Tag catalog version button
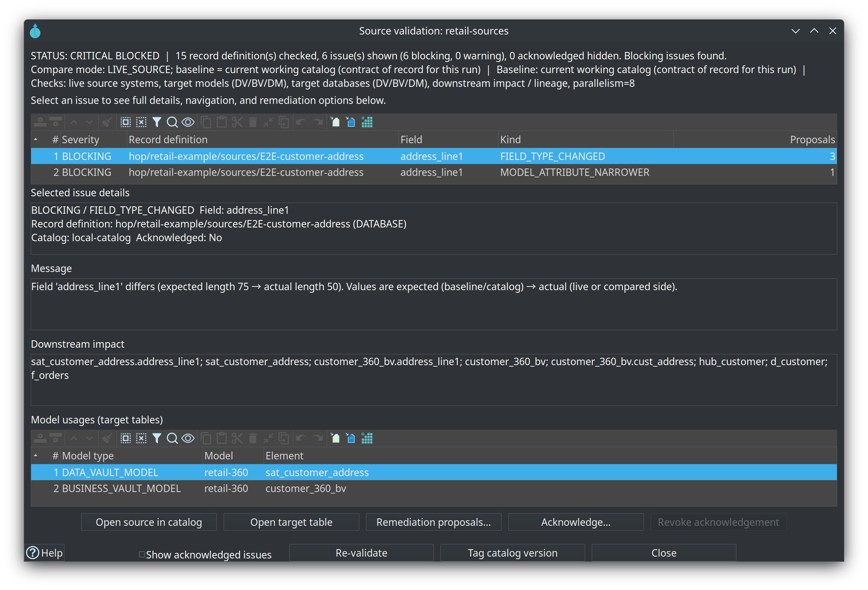The width and height of the screenshot is (868, 590). (512, 553)
